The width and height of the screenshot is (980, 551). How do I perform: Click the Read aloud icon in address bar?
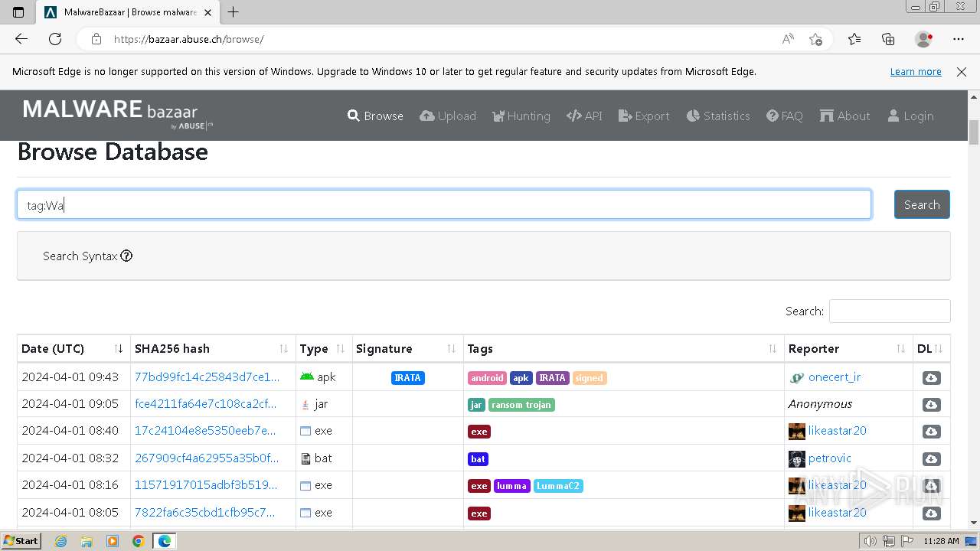787,39
